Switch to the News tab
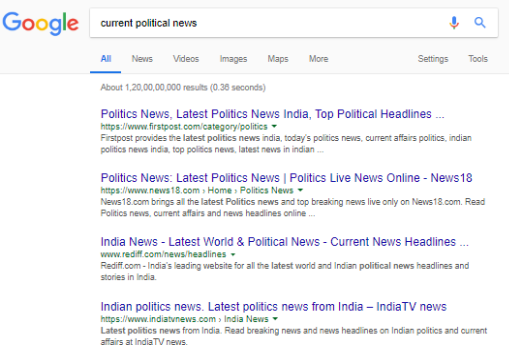Viewport: 509px width, 363px height. pos(142,59)
